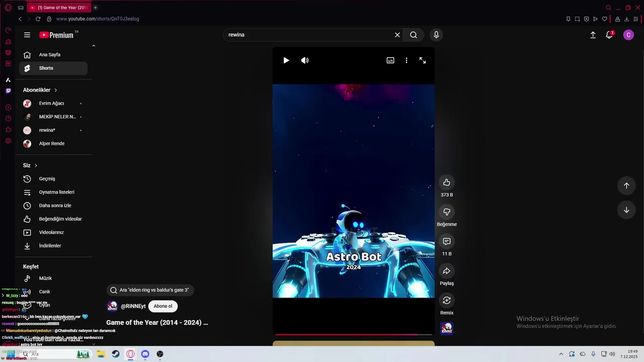
Task: Click the site lock icon in address bar
Action: (49, 19)
